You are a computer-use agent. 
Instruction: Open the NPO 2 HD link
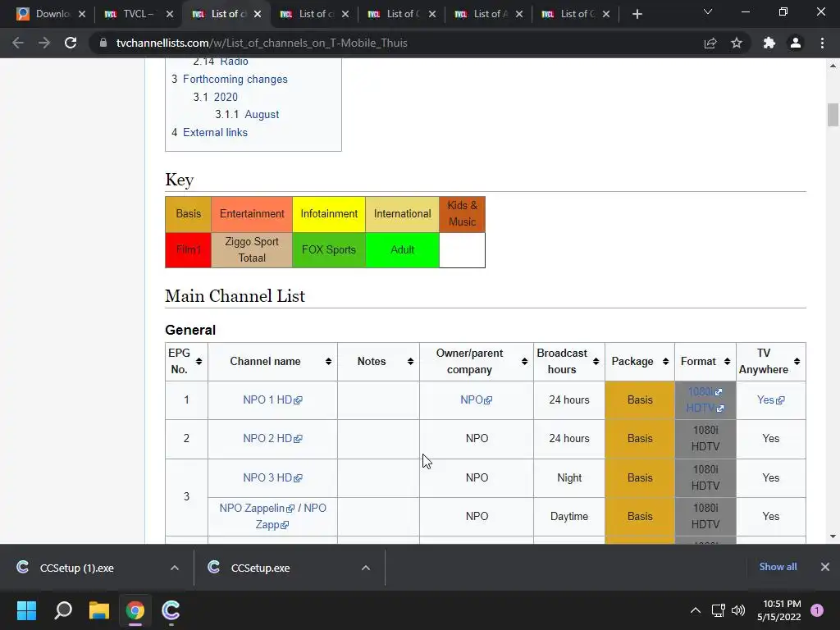(272, 438)
